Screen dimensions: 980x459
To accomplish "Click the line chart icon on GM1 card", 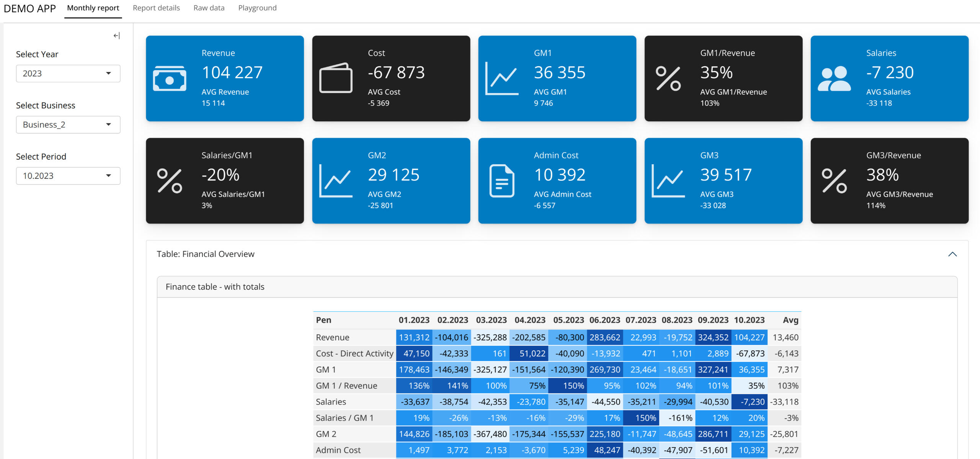I will (502, 78).
